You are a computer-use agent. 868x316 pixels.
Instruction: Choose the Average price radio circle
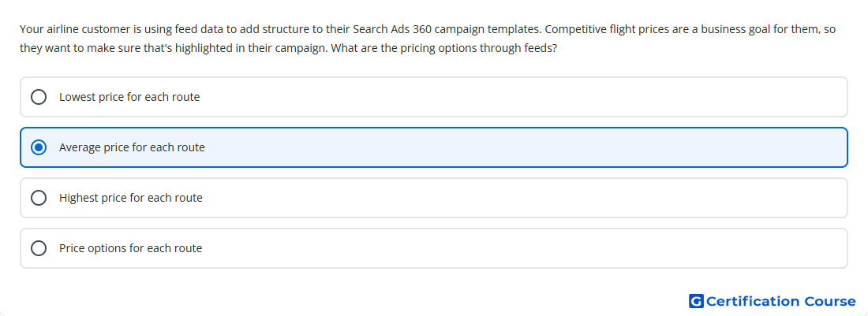coord(39,147)
